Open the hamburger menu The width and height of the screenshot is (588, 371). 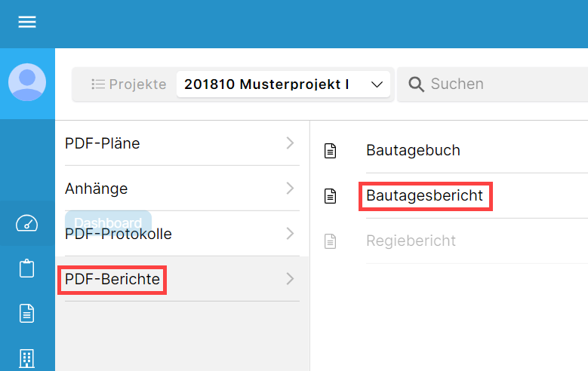pos(27,22)
